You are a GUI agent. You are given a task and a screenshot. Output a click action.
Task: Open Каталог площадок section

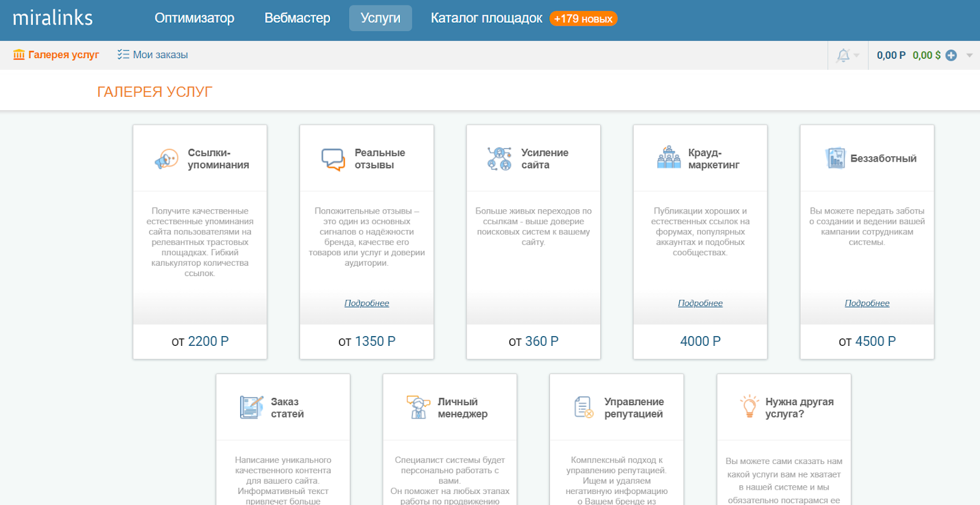point(486,18)
